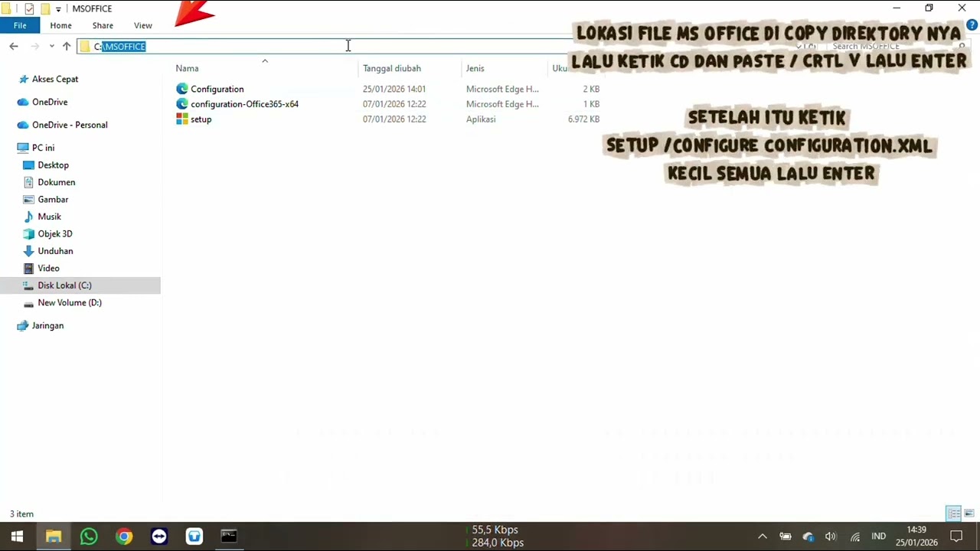Switch to large icons view button
Viewport: 980px width, 551px height.
pyautogui.click(x=969, y=513)
